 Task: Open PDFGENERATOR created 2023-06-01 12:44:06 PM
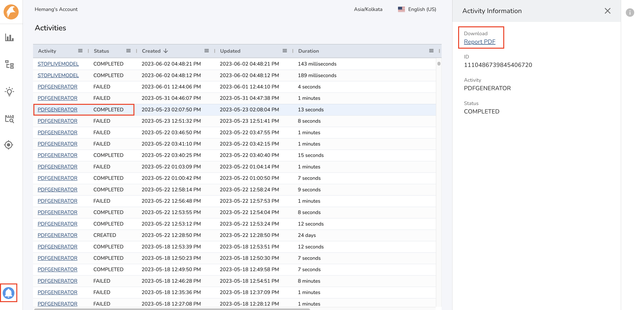(57, 87)
